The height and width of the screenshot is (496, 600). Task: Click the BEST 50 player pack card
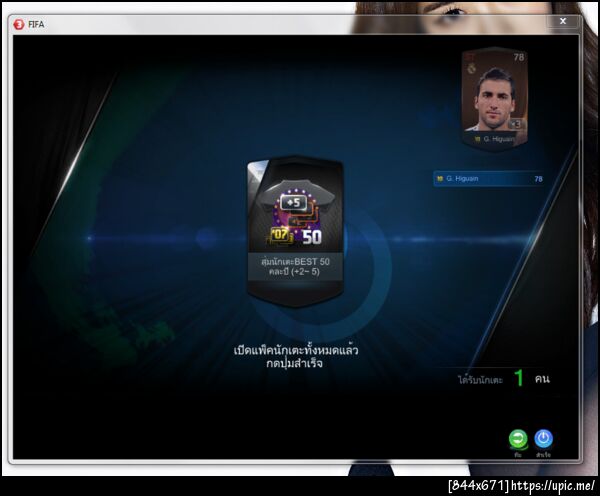tap(295, 230)
